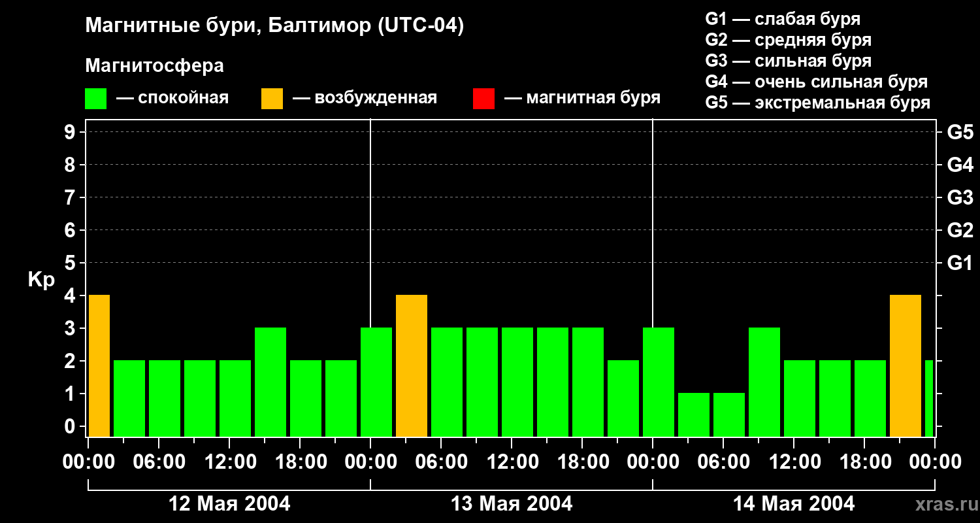Click the '18:00' time label under 14 May
This screenshot has width=980, height=523.
click(864, 462)
